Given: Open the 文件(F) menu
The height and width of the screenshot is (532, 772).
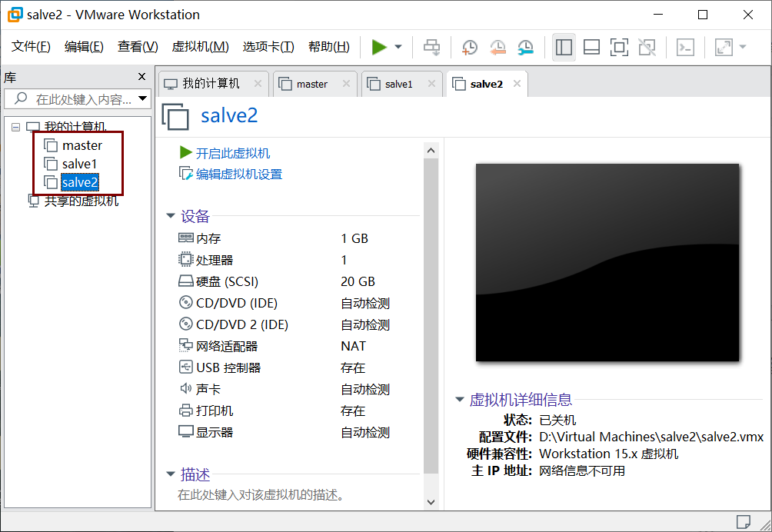Looking at the screenshot, I should pos(31,47).
